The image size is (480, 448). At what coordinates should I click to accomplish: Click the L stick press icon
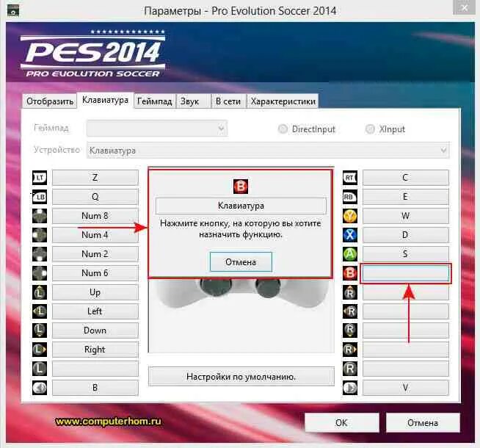coord(40,369)
